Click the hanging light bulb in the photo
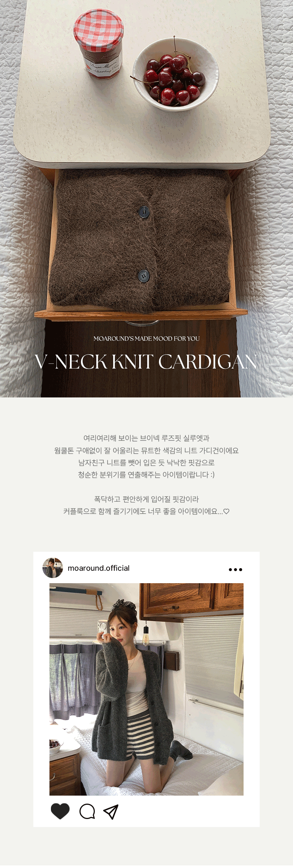 pos(145,637)
